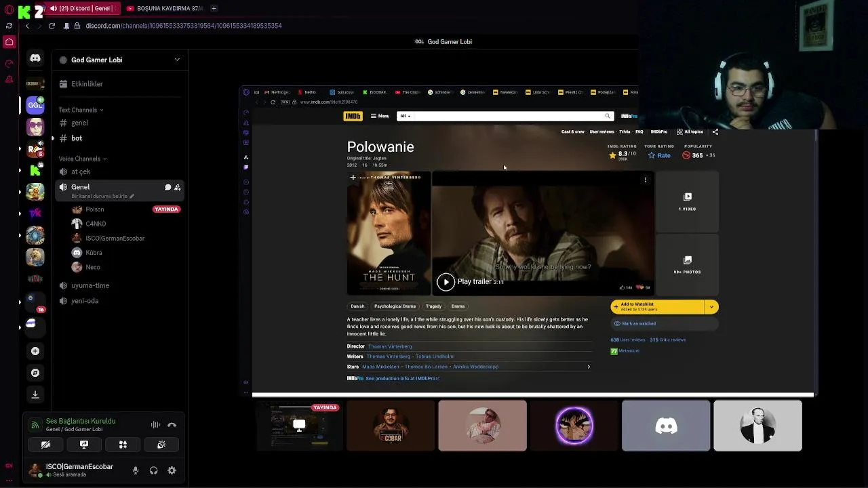Screen dimensions: 868x488
Task: Join uyuma-time voice channel
Action: (119, 285)
